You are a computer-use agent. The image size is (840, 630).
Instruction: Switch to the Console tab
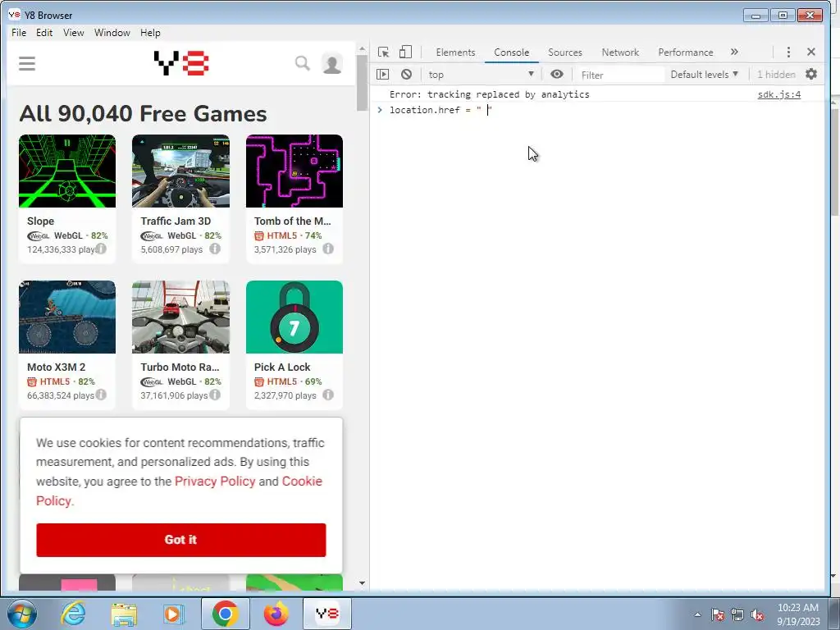512,52
